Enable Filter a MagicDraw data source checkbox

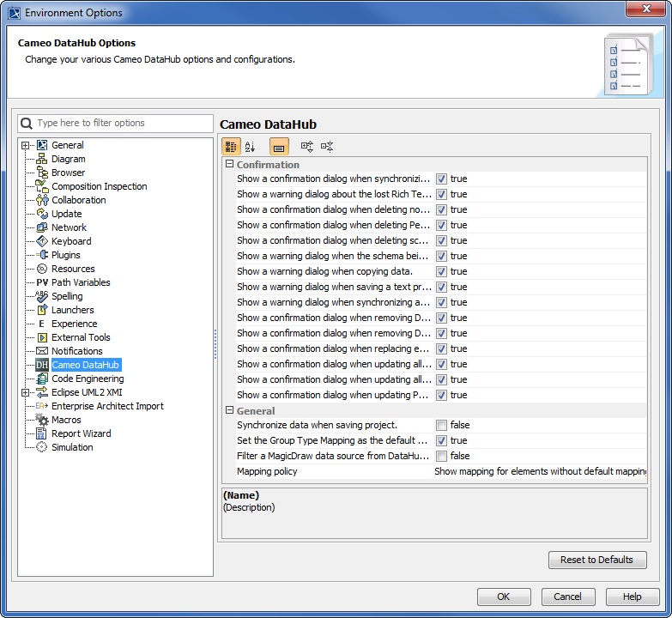(441, 456)
